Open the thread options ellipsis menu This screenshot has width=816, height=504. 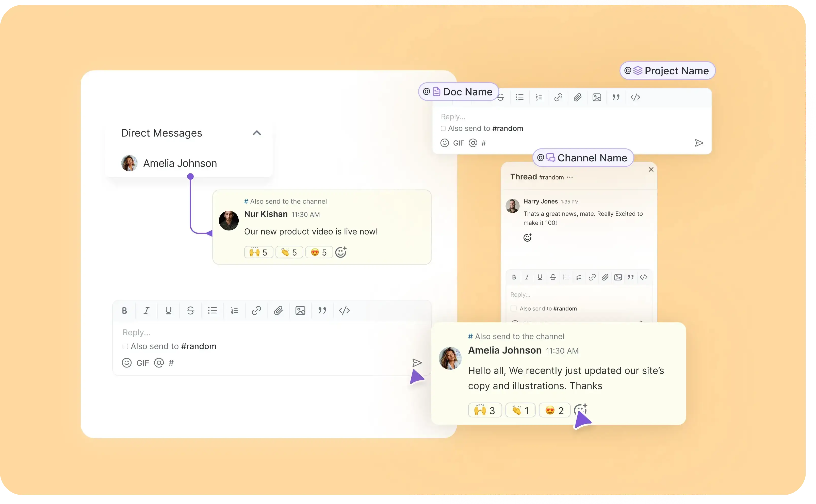click(569, 177)
